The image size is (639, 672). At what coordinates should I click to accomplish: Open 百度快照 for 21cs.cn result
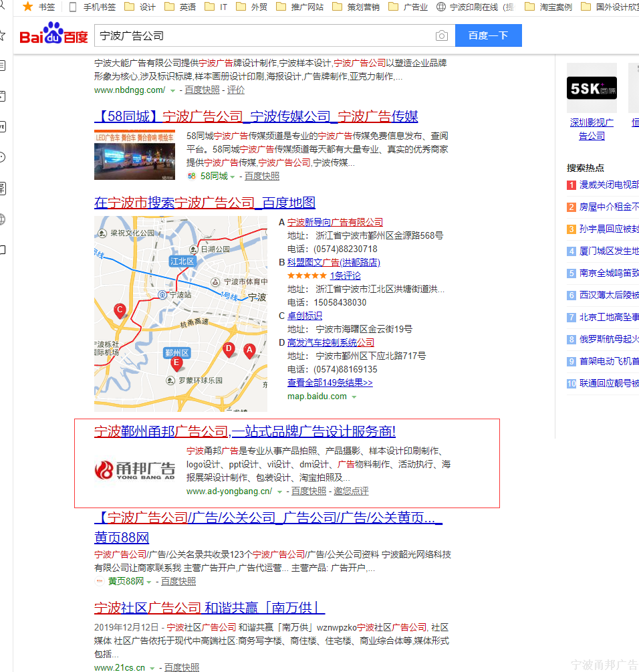pyautogui.click(x=182, y=668)
